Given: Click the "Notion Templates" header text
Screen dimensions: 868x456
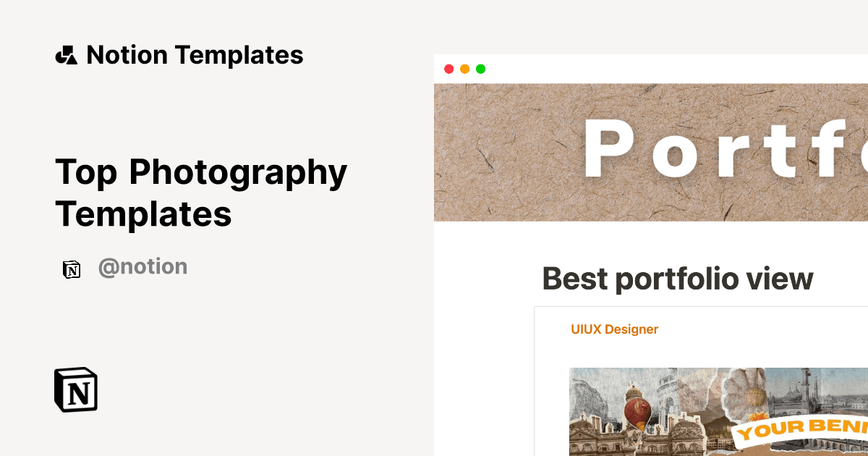Looking at the screenshot, I should coord(195,55).
